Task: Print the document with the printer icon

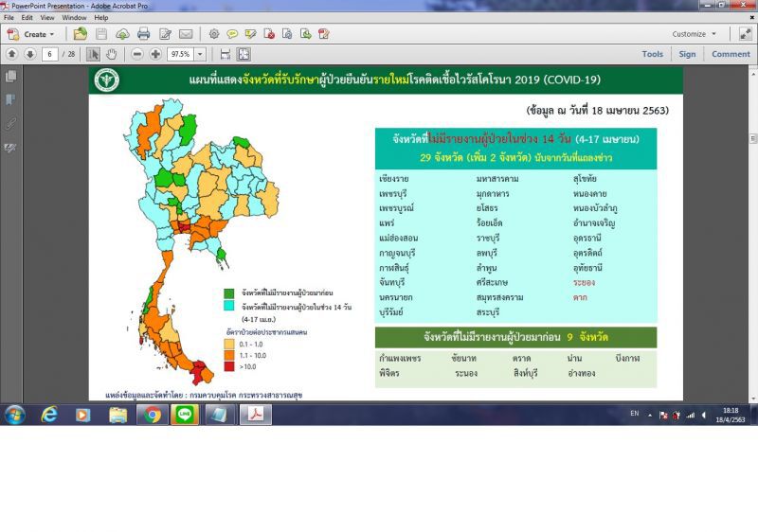Action: (x=144, y=34)
